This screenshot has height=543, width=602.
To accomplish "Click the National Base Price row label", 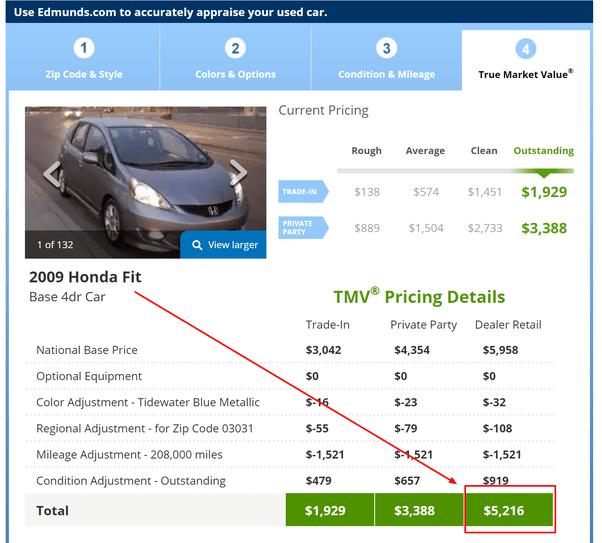I will pyautogui.click(x=87, y=350).
